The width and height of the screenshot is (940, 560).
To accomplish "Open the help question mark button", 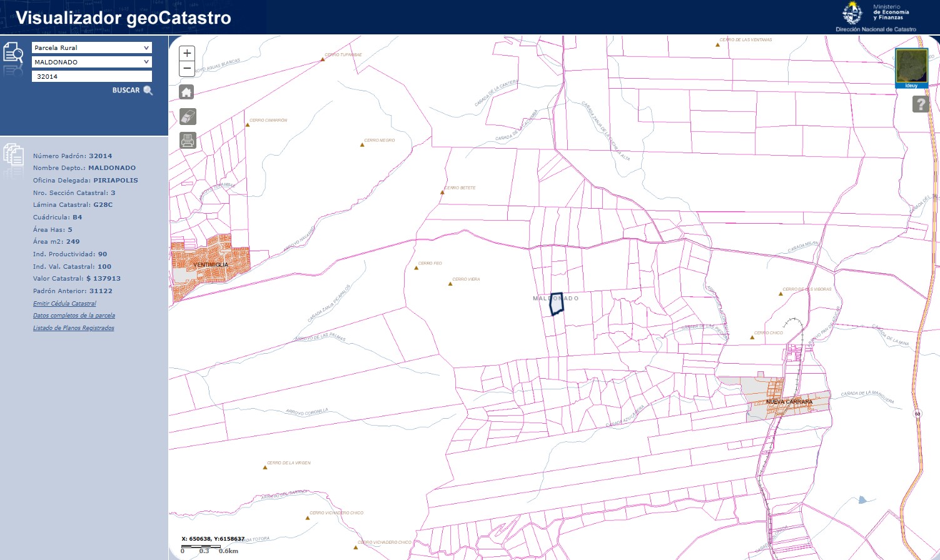I will (x=920, y=104).
